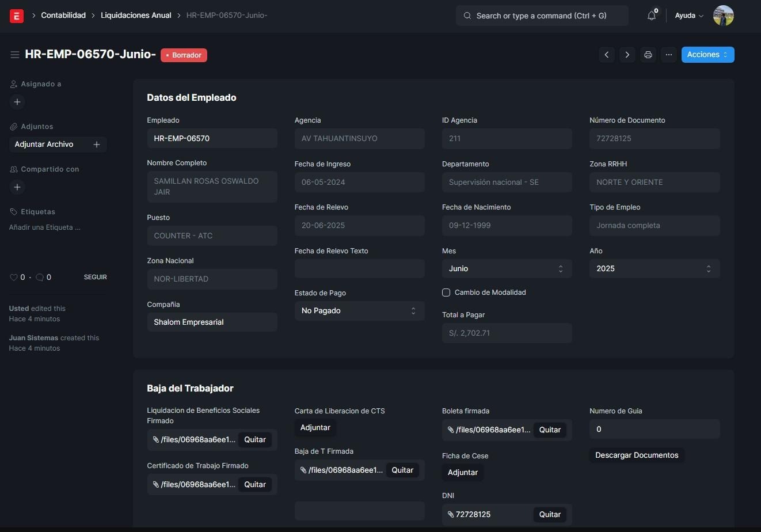
Task: Click plus icon under Compartido con
Action: point(17,187)
